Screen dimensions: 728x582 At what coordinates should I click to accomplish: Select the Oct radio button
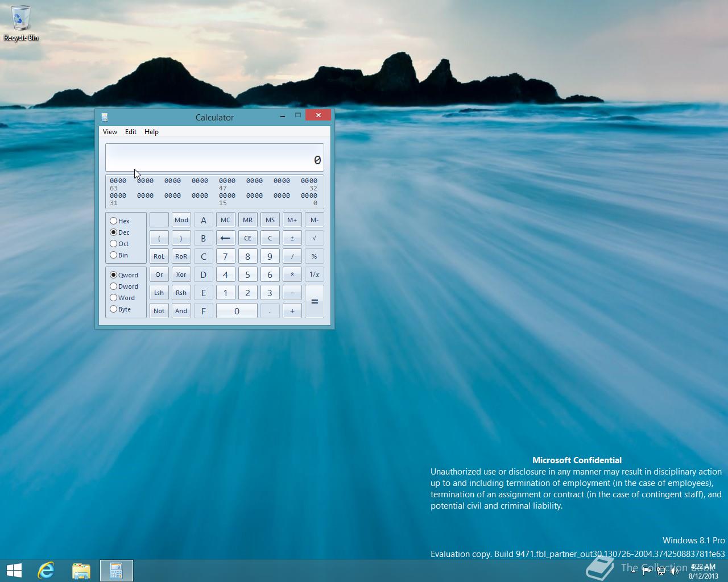tap(119, 244)
